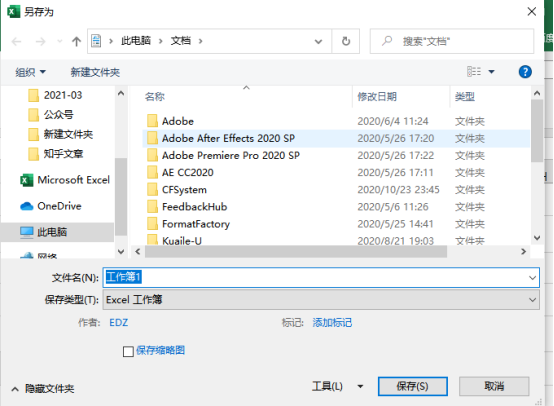Select 文档 in the address path
The width and height of the screenshot is (554, 406).
click(181, 41)
